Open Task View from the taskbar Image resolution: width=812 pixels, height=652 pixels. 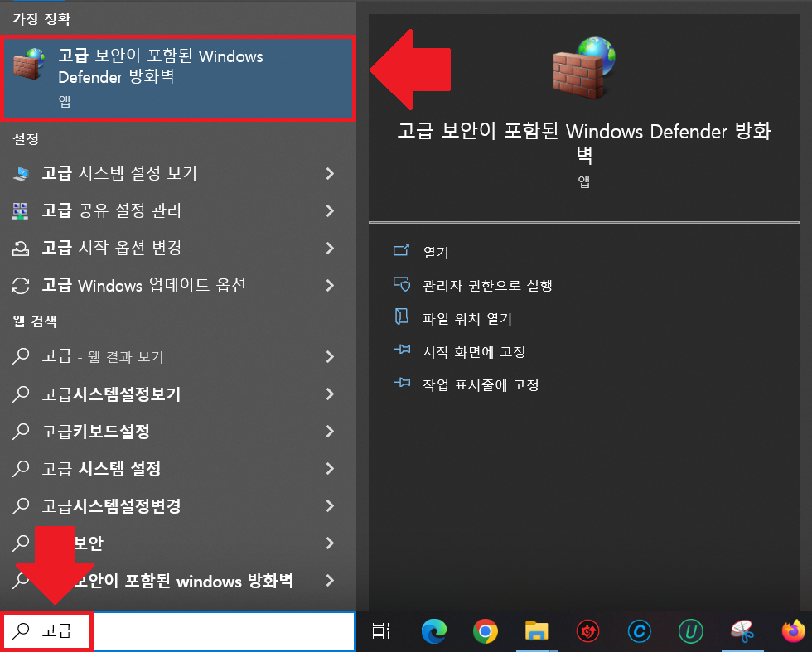(x=381, y=630)
